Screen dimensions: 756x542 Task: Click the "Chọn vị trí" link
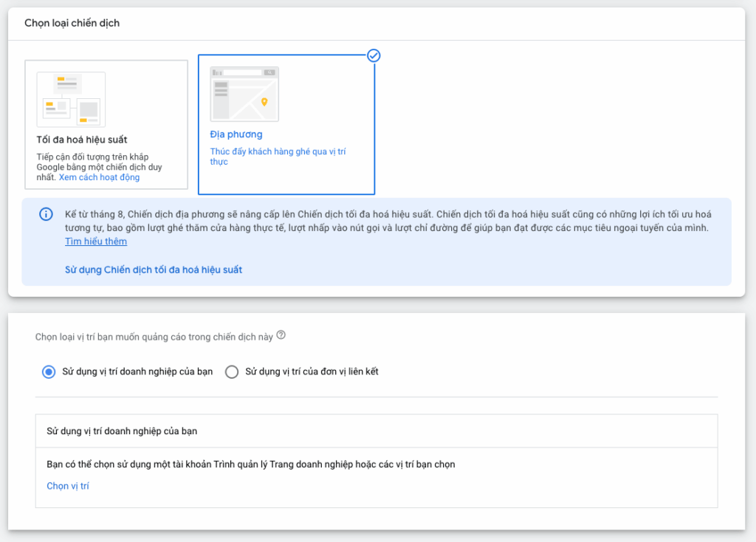click(x=68, y=486)
